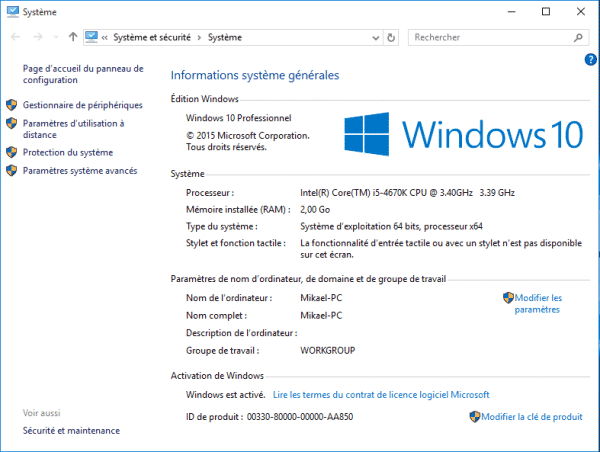Click the '© 2015 Microsoft Corporation.' text
This screenshot has width=600, height=452.
[x=248, y=135]
